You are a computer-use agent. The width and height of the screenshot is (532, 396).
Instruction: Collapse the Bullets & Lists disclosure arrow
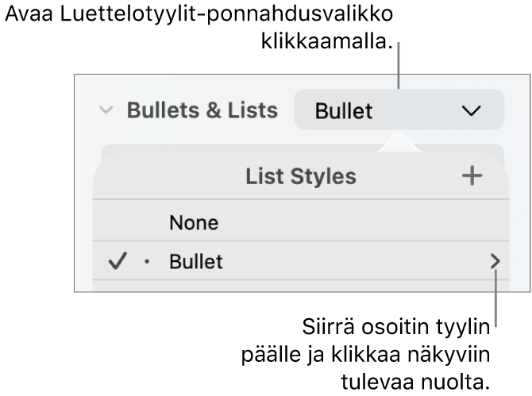(106, 110)
